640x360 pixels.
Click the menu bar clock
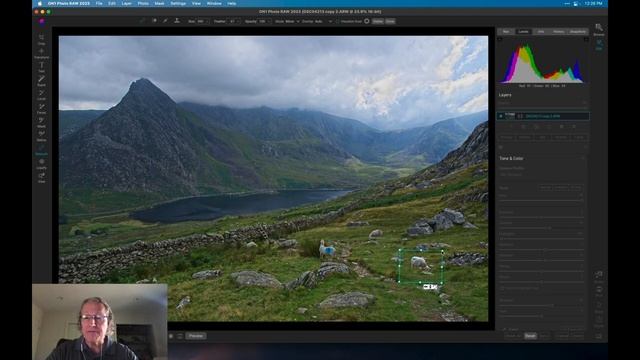593,3
